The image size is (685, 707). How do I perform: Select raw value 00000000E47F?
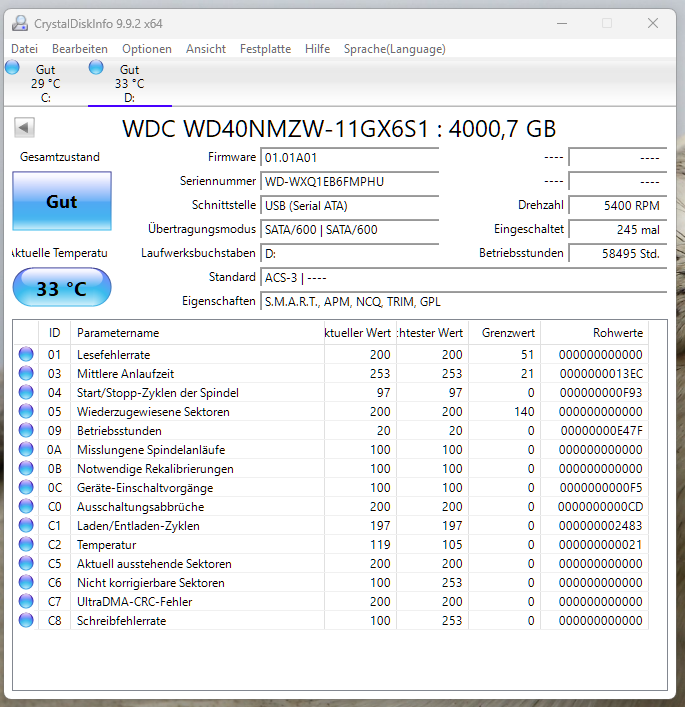(602, 431)
